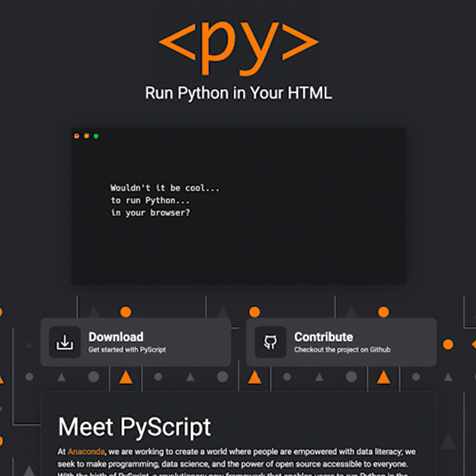Click the "Get started with PyScript" subtitle
The height and width of the screenshot is (476, 476).
127,350
